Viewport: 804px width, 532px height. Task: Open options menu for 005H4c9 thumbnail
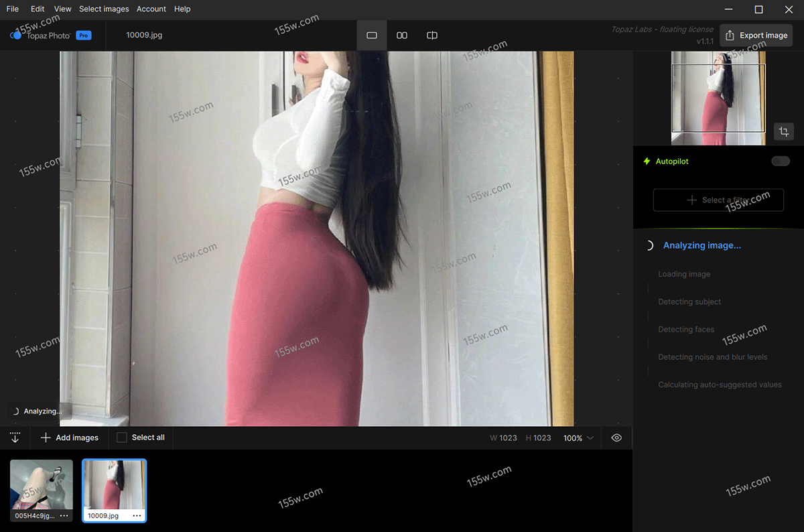[64, 516]
